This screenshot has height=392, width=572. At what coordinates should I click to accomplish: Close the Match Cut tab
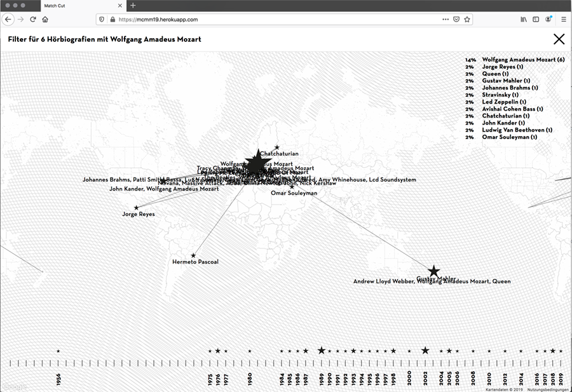tap(120, 6)
